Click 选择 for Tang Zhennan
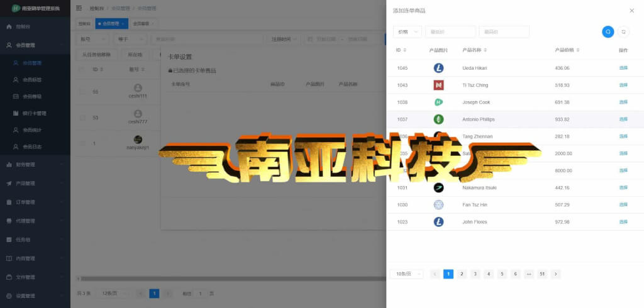The image size is (644, 308). click(x=623, y=136)
